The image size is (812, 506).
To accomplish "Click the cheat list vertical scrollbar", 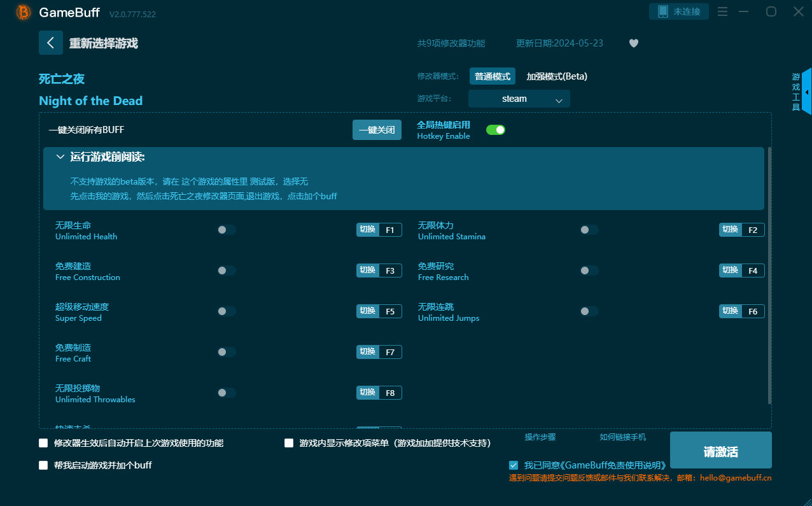I will point(769,274).
